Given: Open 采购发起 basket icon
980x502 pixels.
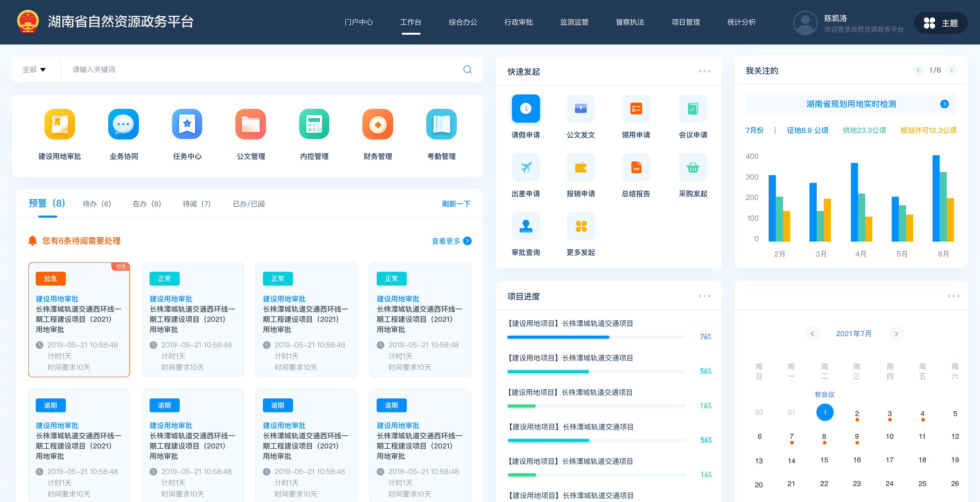Looking at the screenshot, I should click(x=693, y=167).
